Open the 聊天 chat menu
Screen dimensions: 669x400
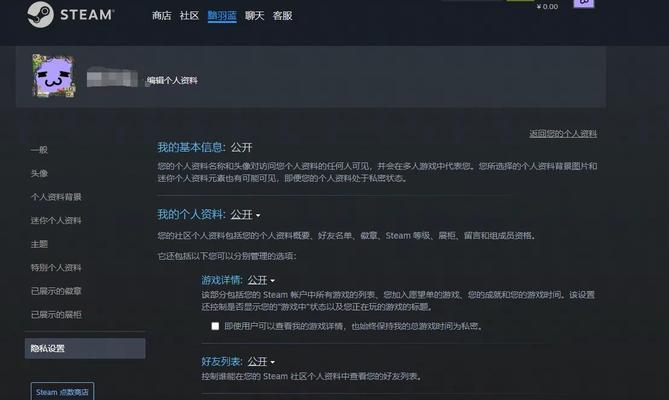[x=255, y=16]
